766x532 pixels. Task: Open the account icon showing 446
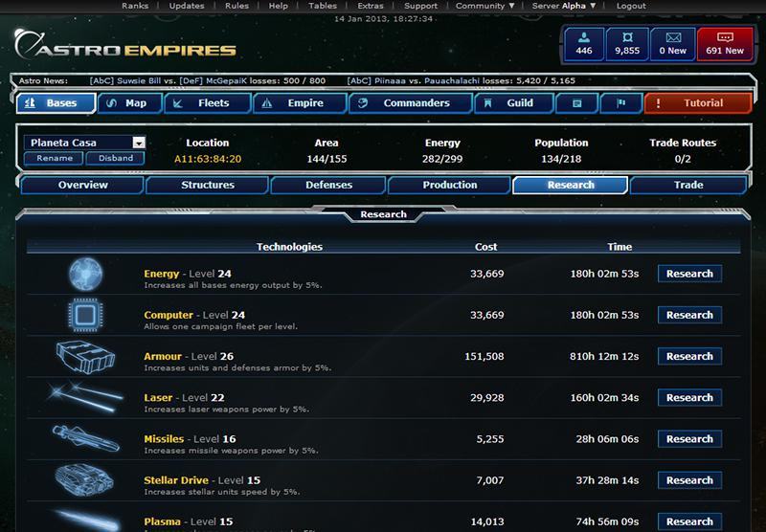click(584, 44)
